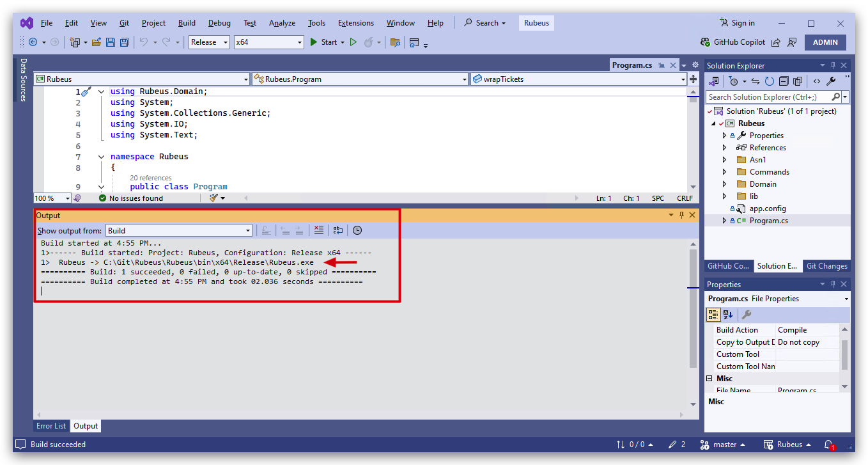Viewport: 868px width, 465px height.
Task: Switch to the Error List tab
Action: pyautogui.click(x=51, y=426)
